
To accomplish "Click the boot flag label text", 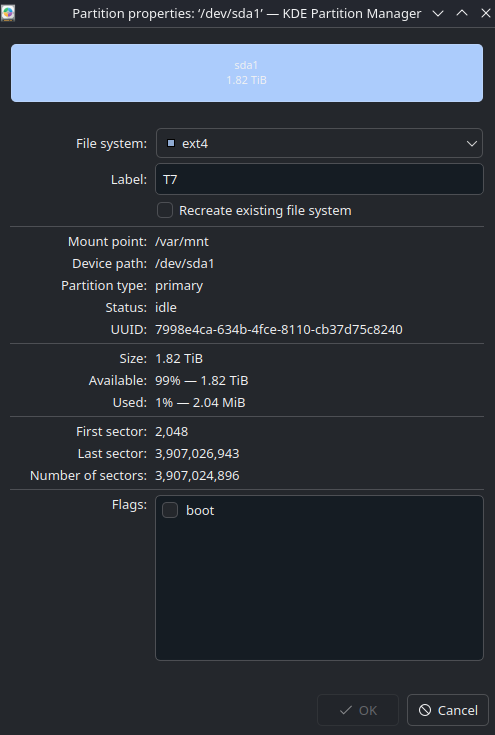I will [200, 510].
